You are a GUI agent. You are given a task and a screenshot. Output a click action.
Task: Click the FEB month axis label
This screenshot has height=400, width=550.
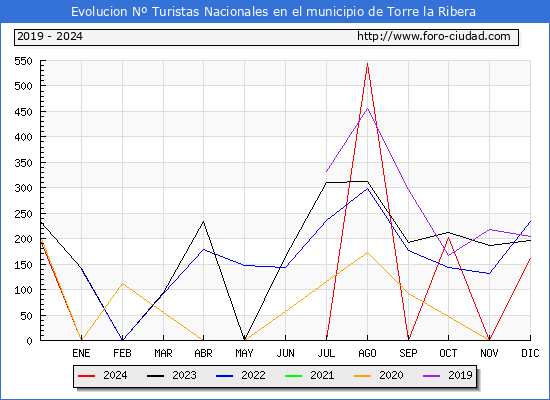pyautogui.click(x=122, y=353)
